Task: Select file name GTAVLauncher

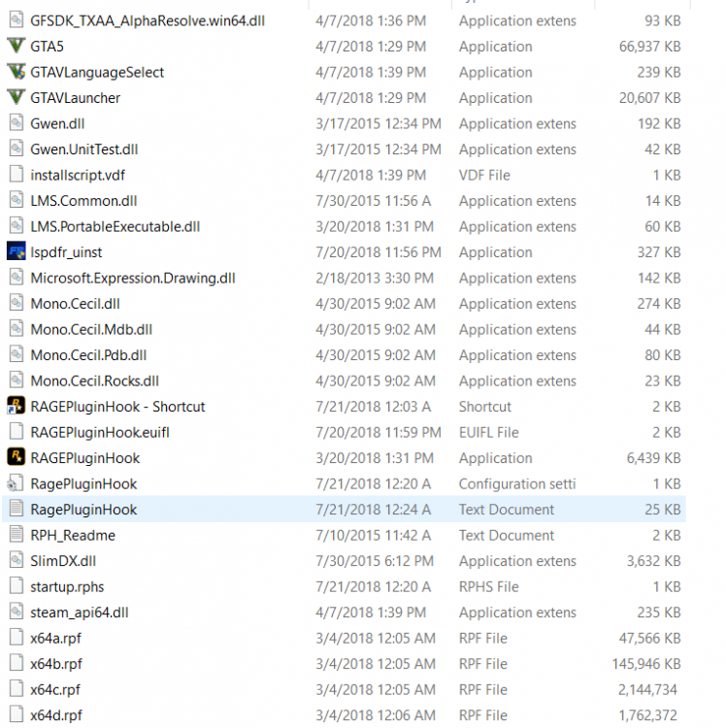Action: (x=75, y=98)
